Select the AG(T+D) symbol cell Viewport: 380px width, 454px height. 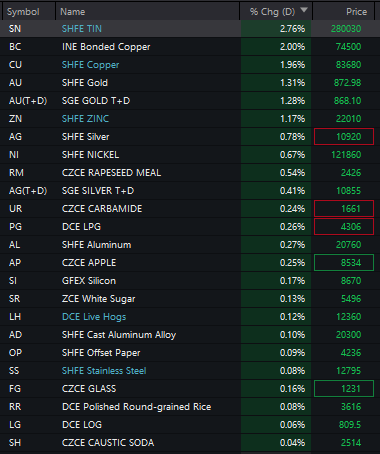(x=28, y=191)
